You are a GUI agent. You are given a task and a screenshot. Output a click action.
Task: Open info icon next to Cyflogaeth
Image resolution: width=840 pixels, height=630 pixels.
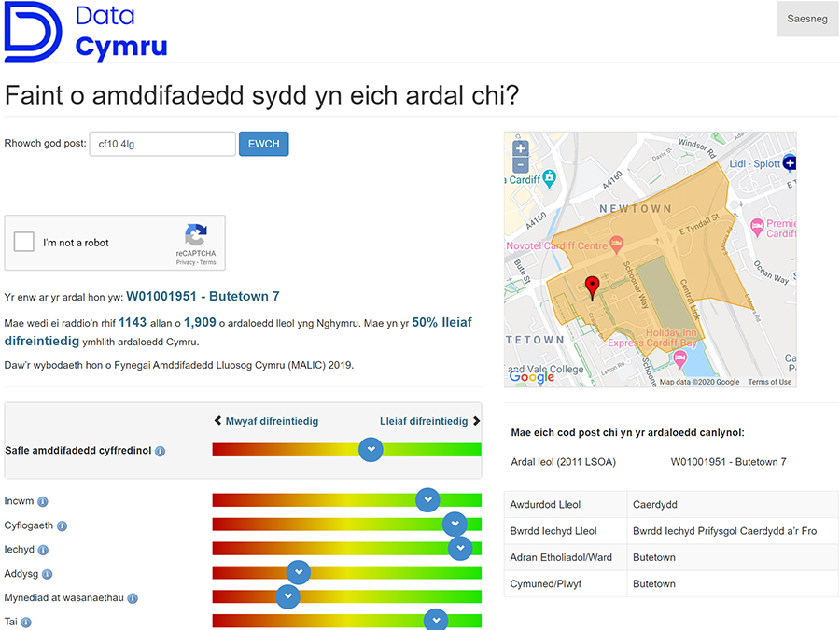coord(62,526)
